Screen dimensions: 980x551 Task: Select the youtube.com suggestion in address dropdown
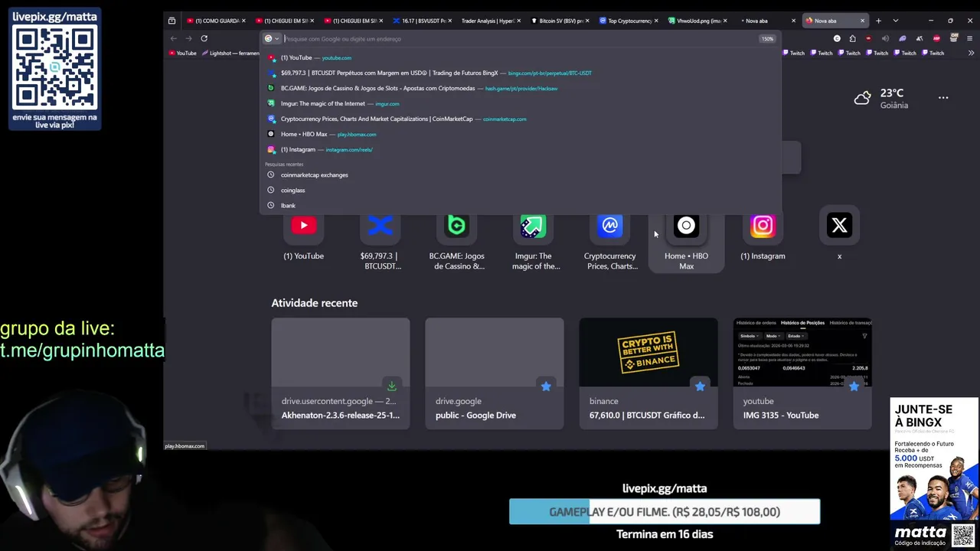point(521,57)
